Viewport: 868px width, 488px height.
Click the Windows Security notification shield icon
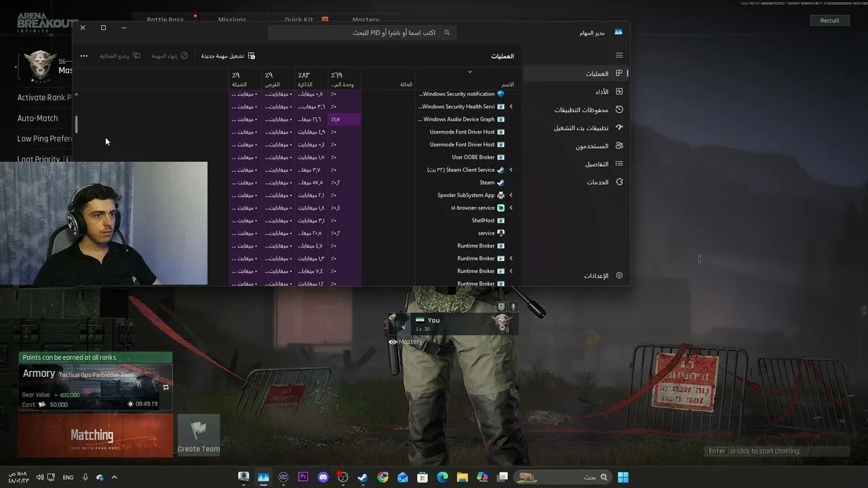[x=501, y=94]
